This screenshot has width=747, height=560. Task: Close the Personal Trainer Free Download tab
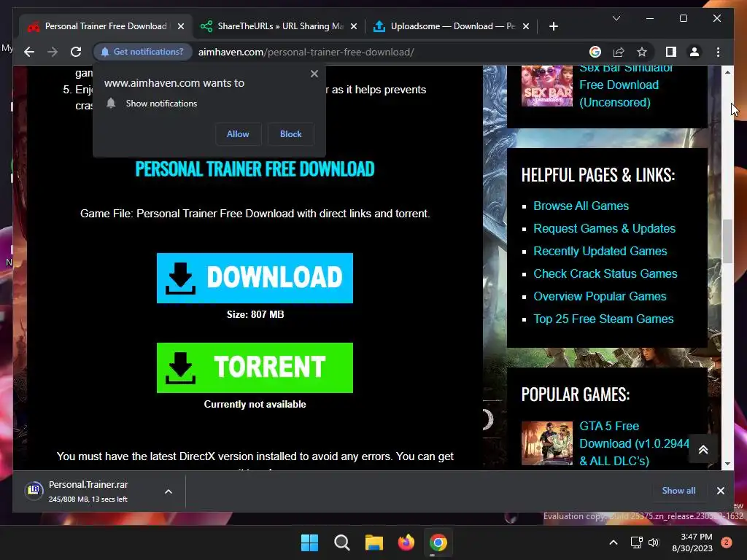[x=181, y=26]
